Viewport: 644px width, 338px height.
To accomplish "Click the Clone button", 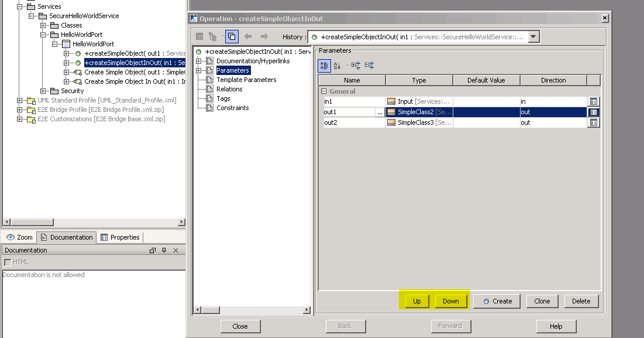I will click(542, 301).
